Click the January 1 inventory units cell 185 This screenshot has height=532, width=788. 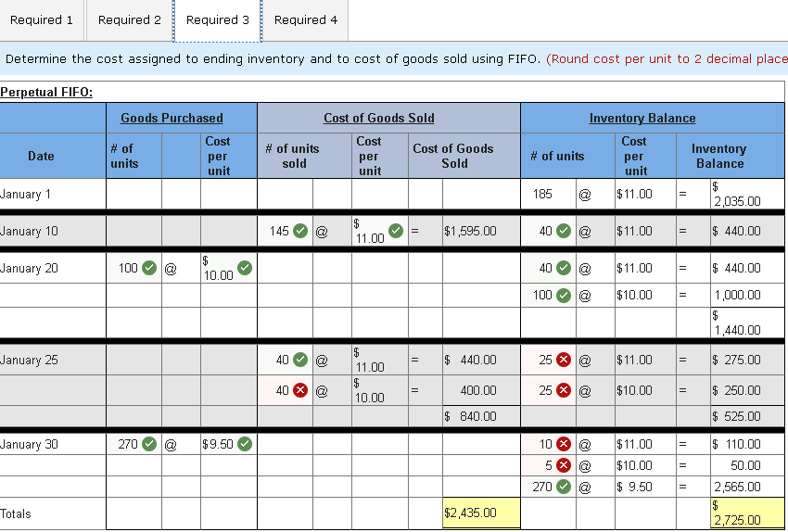point(548,194)
